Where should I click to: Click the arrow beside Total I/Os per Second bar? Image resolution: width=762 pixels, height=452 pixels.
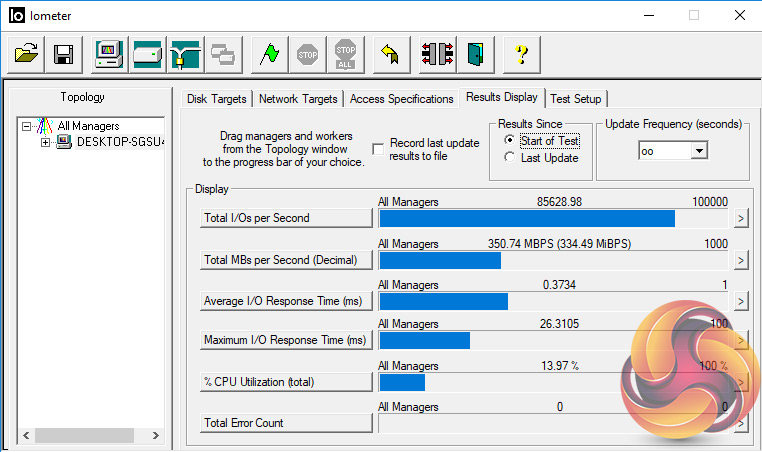(741, 219)
